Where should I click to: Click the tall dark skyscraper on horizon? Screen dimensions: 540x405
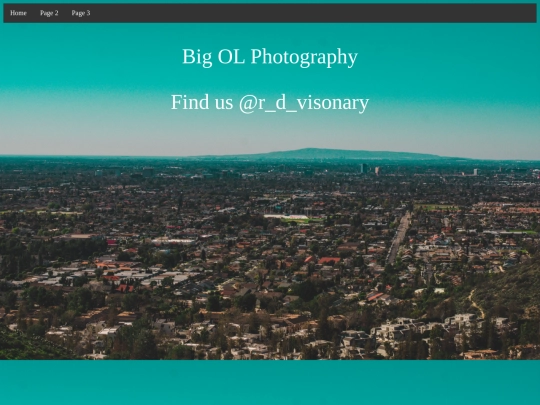click(363, 168)
